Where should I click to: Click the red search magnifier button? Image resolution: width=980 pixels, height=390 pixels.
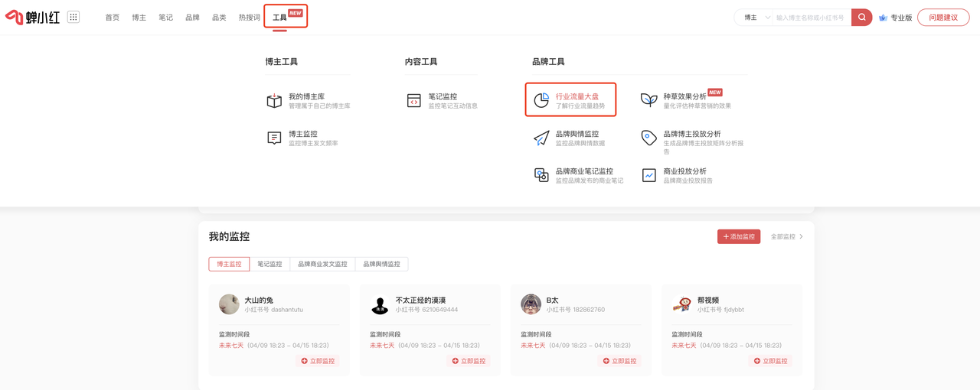861,17
